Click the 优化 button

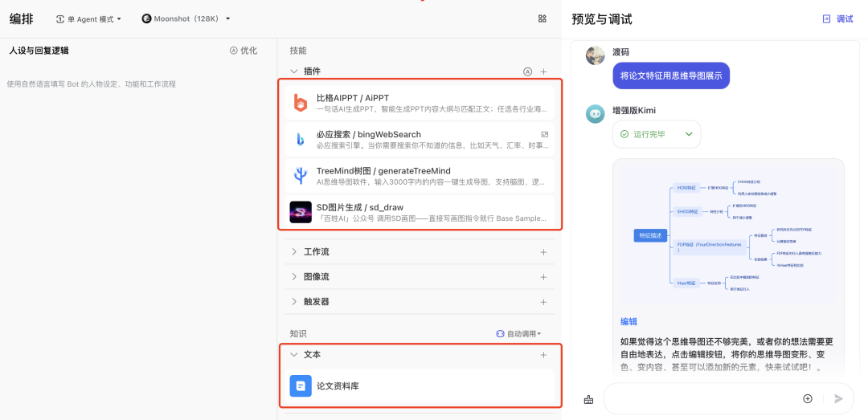tap(244, 51)
